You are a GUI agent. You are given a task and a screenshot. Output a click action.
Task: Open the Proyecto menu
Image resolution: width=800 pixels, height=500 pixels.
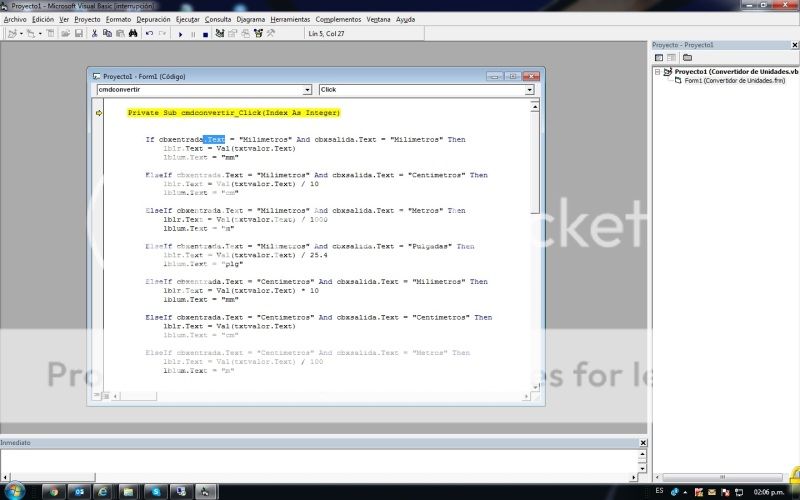pos(87,19)
